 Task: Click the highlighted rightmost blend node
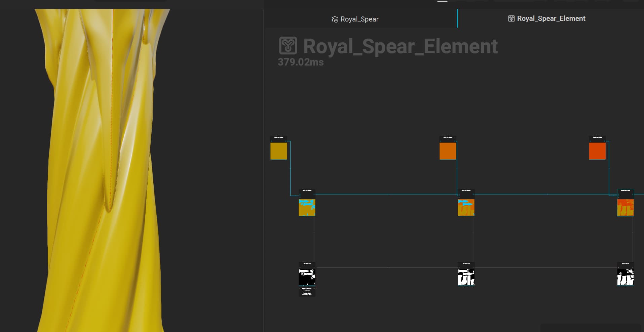(626, 207)
